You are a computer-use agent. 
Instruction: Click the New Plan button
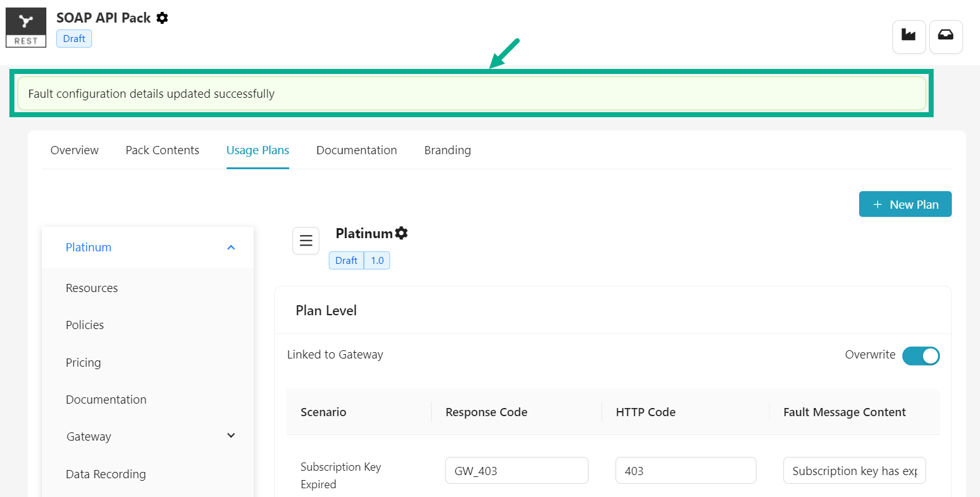pyautogui.click(x=905, y=204)
